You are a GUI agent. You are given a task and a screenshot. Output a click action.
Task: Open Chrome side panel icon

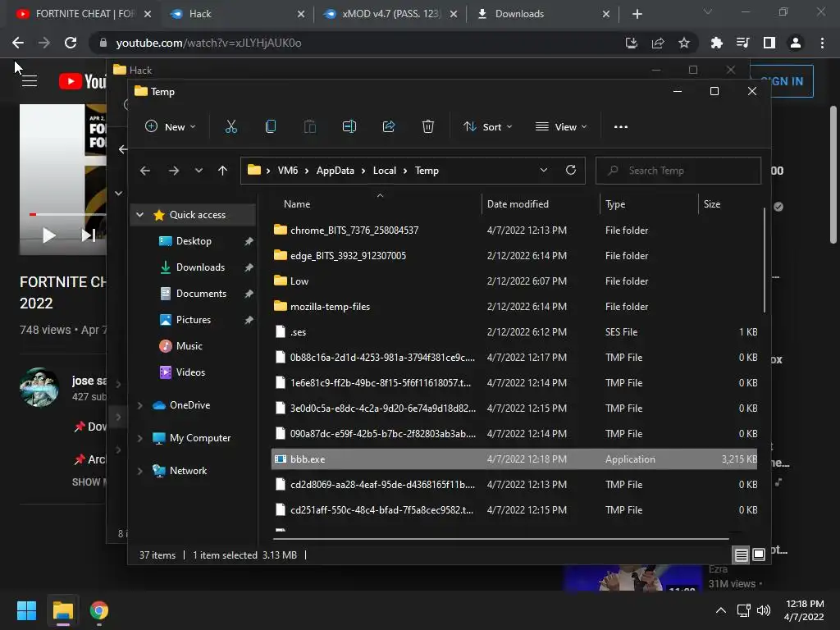(x=769, y=43)
